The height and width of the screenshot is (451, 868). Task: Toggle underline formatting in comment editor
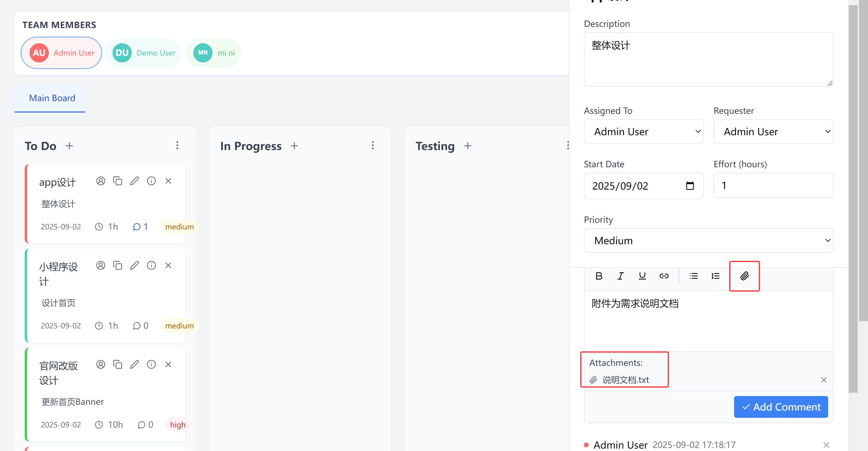(642, 276)
